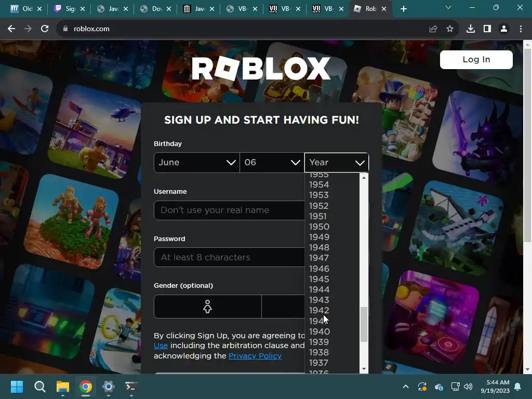Go back to the previous page

tap(11, 29)
